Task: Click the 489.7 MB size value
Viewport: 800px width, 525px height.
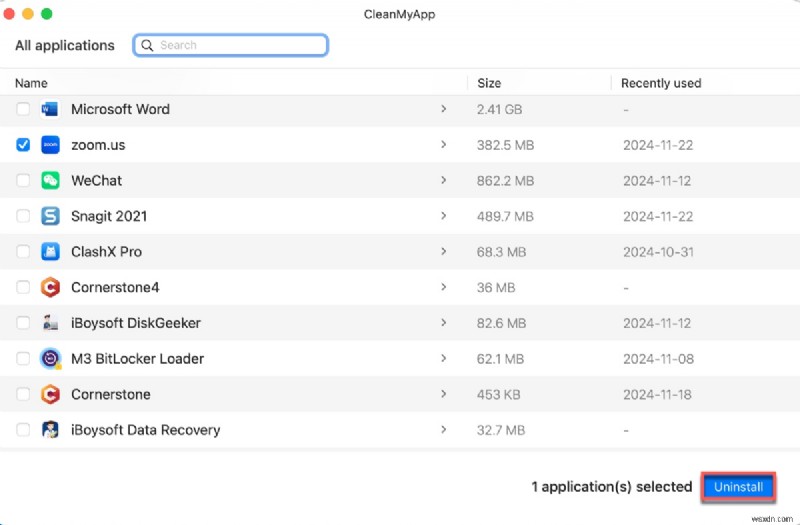Action: [505, 217]
